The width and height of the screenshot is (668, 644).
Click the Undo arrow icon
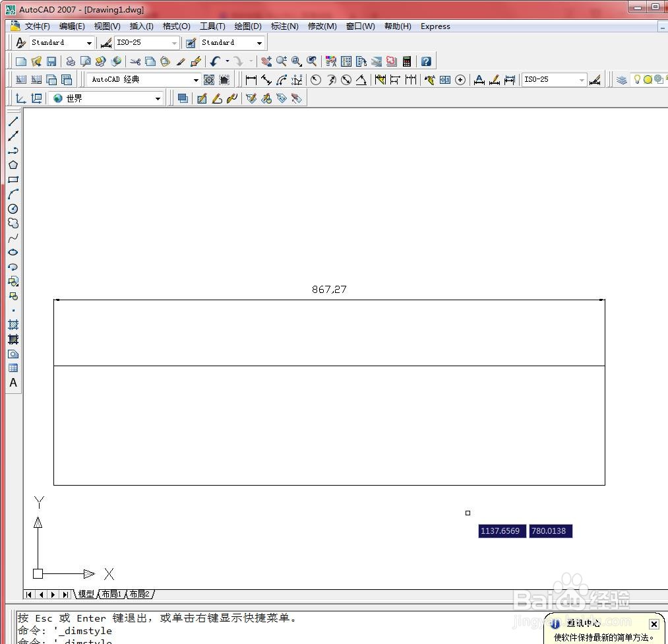(216, 61)
